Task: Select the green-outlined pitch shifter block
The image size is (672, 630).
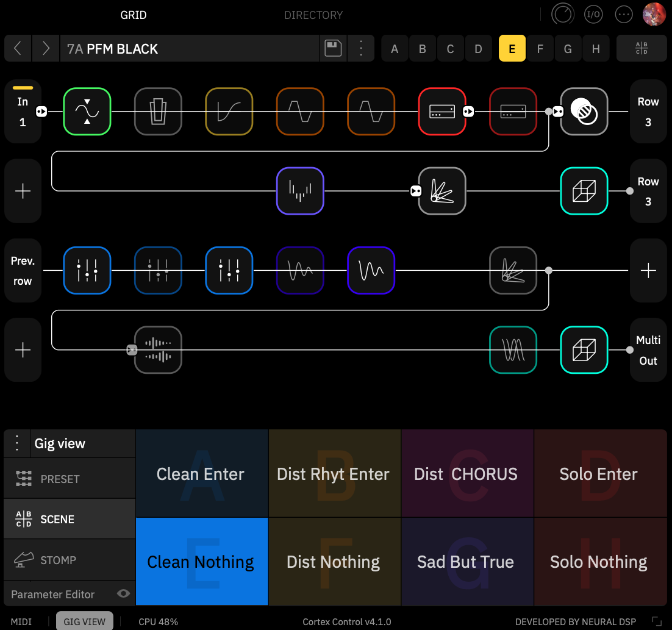Action: coord(87,112)
